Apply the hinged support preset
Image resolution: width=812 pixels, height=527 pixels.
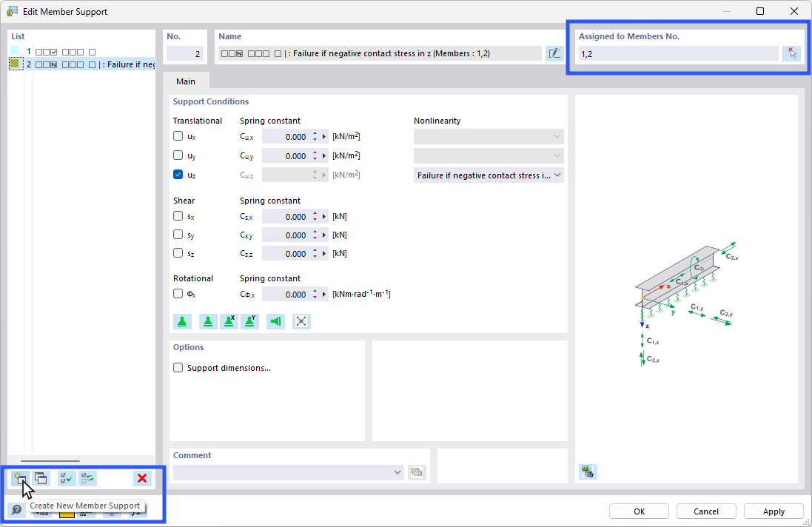click(x=208, y=320)
